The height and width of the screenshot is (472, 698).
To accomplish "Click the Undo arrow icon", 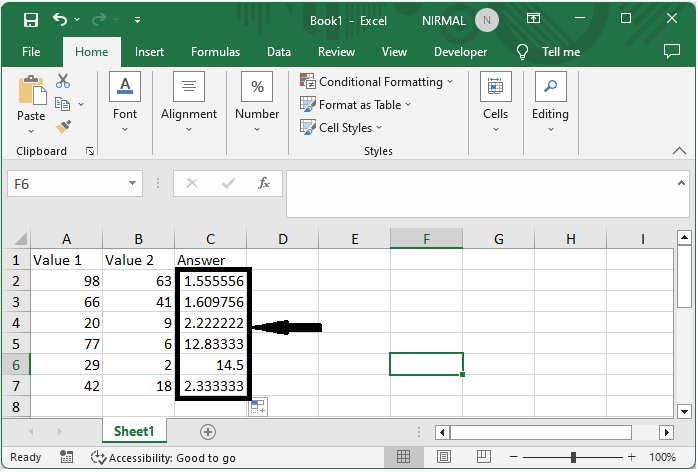I will click(x=61, y=20).
